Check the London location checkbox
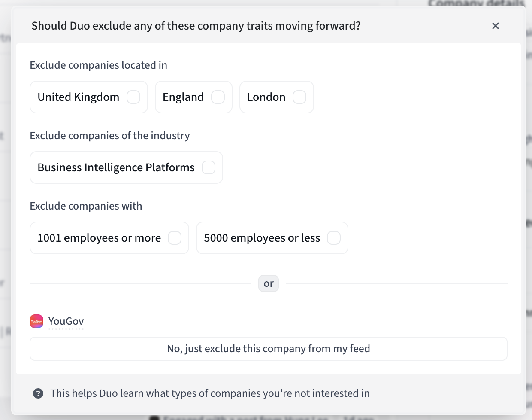Screen dimensions: 532x420 tap(299, 97)
